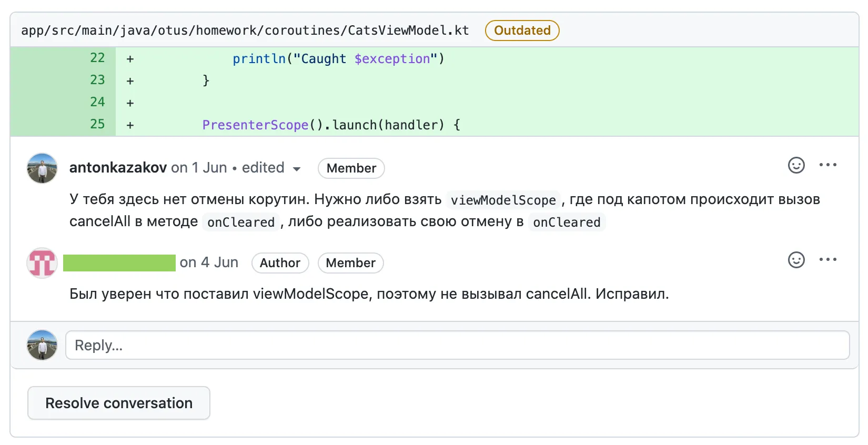Click the Resolve conversation button
This screenshot has height=445, width=868.
pos(119,403)
